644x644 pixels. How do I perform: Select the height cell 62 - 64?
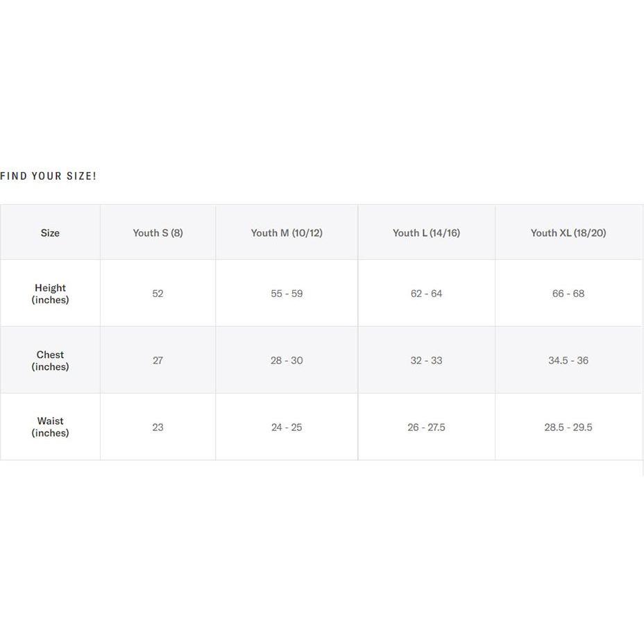[426, 294]
